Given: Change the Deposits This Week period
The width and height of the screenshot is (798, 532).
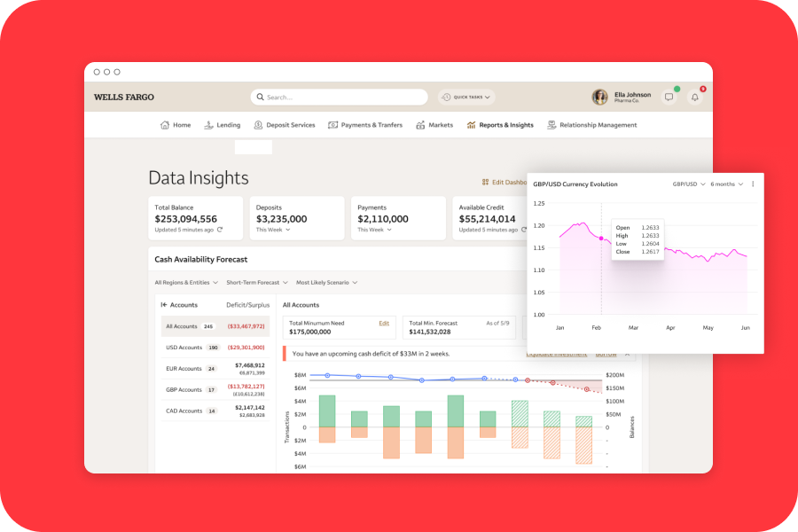Looking at the screenshot, I should tap(273, 230).
